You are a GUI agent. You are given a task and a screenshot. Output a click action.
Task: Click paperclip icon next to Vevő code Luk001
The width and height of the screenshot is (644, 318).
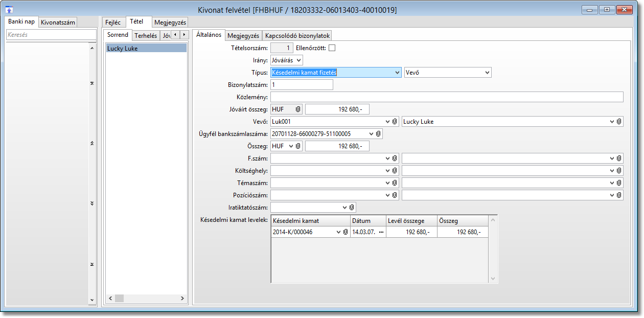[x=395, y=122]
